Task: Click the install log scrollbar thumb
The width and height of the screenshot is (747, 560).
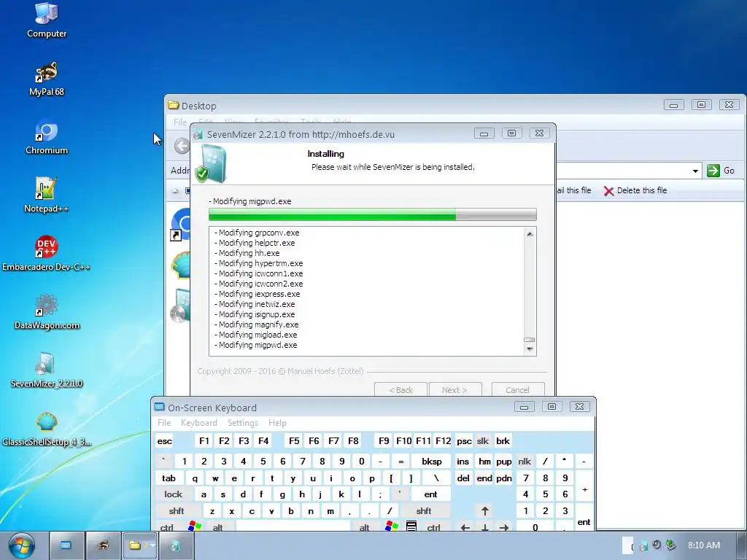Action: 530,340
